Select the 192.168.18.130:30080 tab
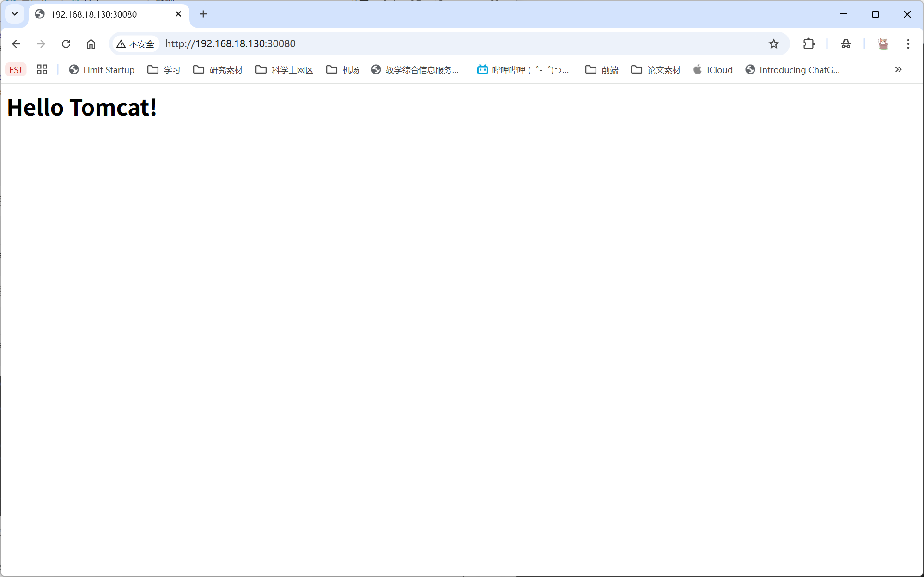This screenshot has height=577, width=924. (x=94, y=14)
